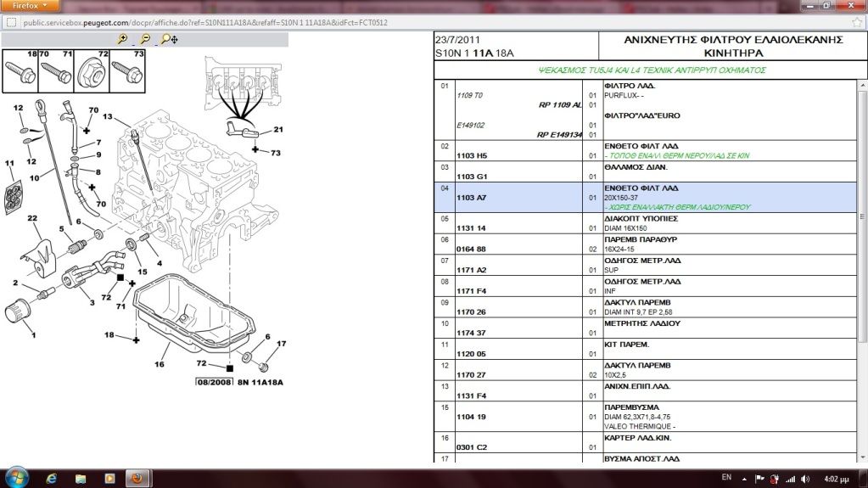868x488 pixels.
Task: Click the ΚΑΡΤΕΡ ΛΑΔ.ΚΙΝ. description
Action: click(638, 438)
